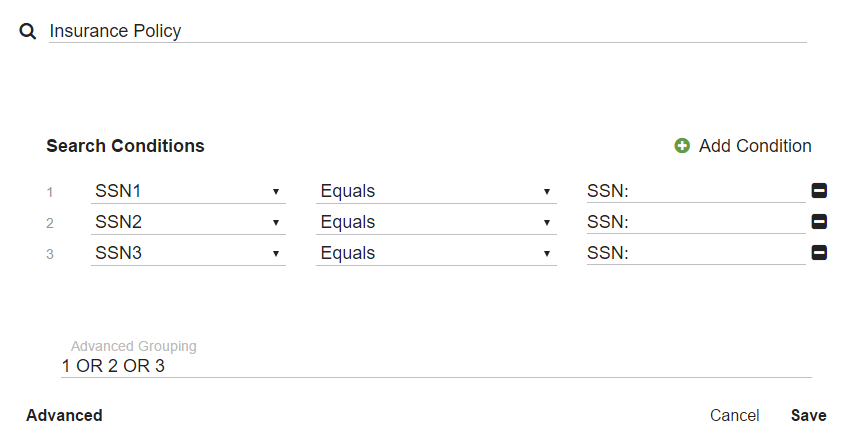Open the SSN1 field dropdown

pos(188,191)
